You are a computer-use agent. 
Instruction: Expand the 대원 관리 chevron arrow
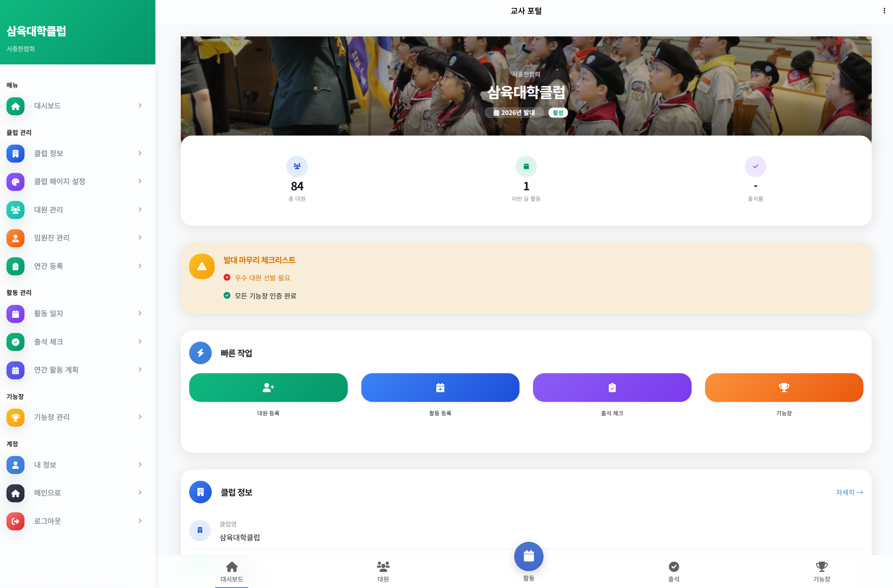pos(140,209)
